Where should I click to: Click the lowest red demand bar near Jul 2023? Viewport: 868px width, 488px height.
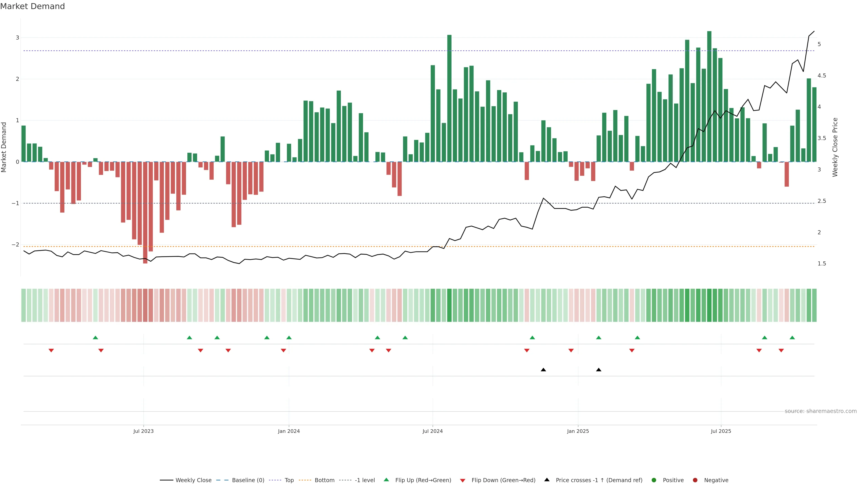(x=145, y=212)
